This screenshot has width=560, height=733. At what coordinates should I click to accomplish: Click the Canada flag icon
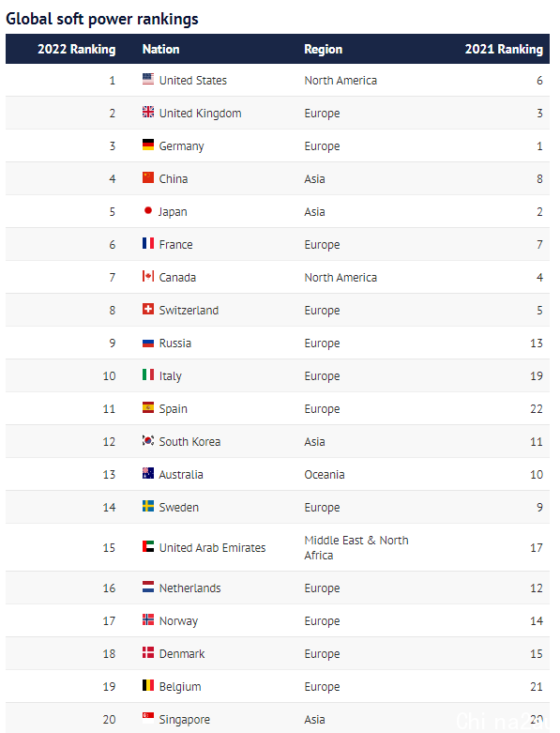pyautogui.click(x=148, y=276)
